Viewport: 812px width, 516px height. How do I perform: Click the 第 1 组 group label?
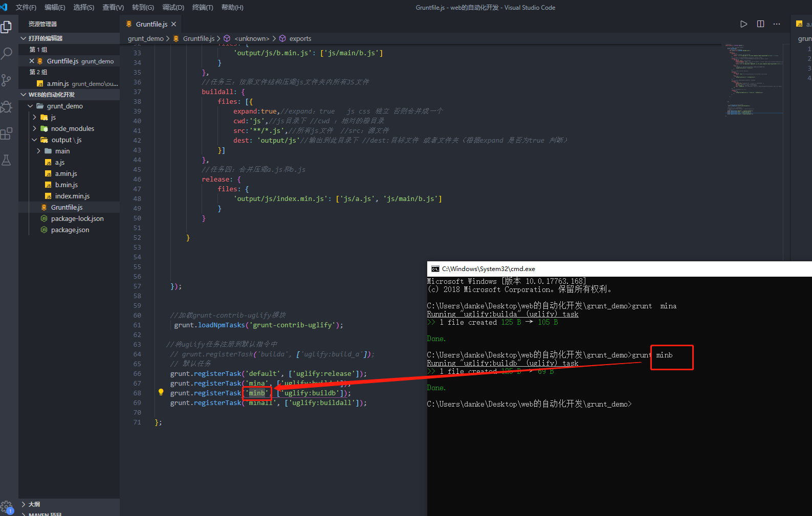coord(38,50)
